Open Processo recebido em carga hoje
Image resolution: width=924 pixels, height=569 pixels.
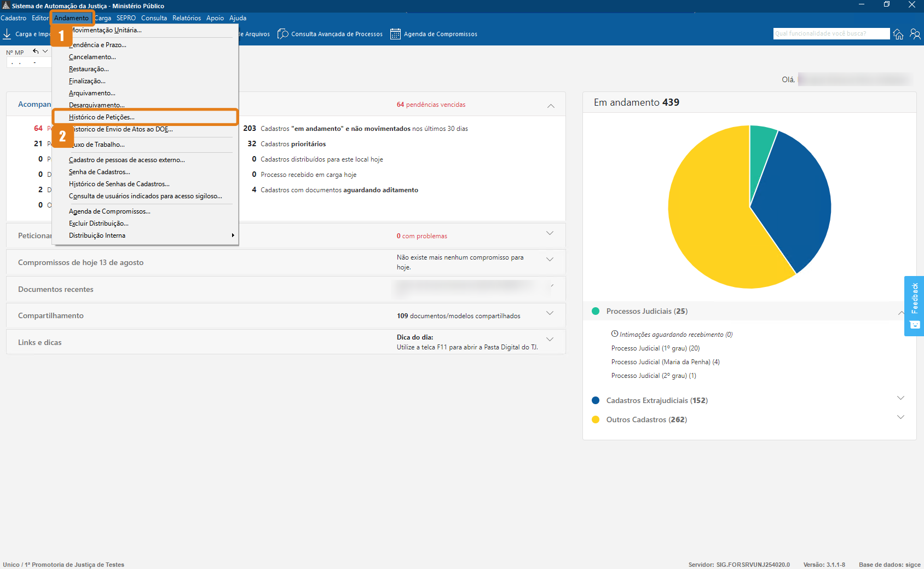click(x=308, y=175)
